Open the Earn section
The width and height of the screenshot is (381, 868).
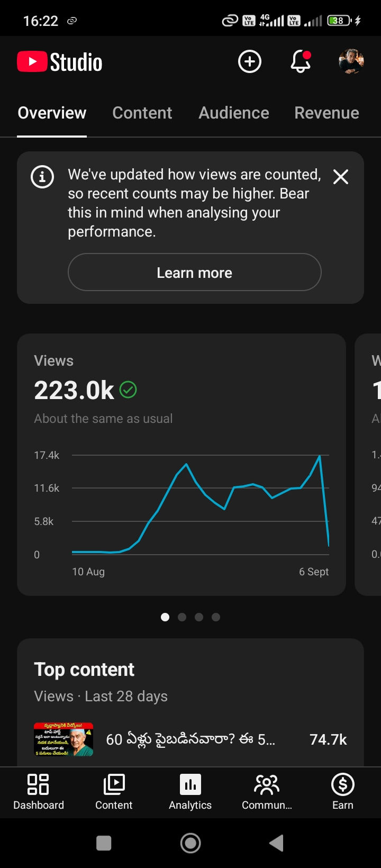point(343,792)
